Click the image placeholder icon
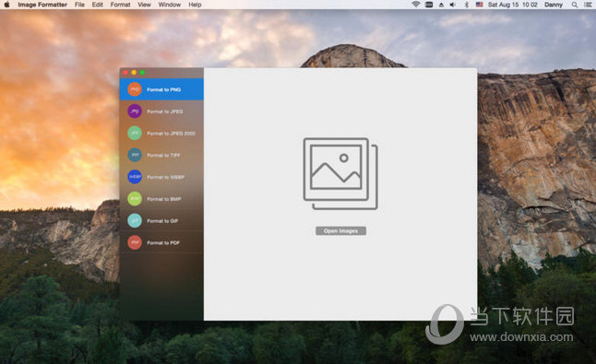The height and width of the screenshot is (364, 596). point(340,173)
